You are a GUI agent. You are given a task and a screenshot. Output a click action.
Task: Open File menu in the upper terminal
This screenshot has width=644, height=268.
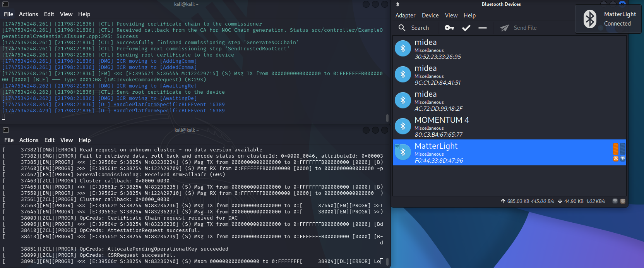tap(9, 14)
